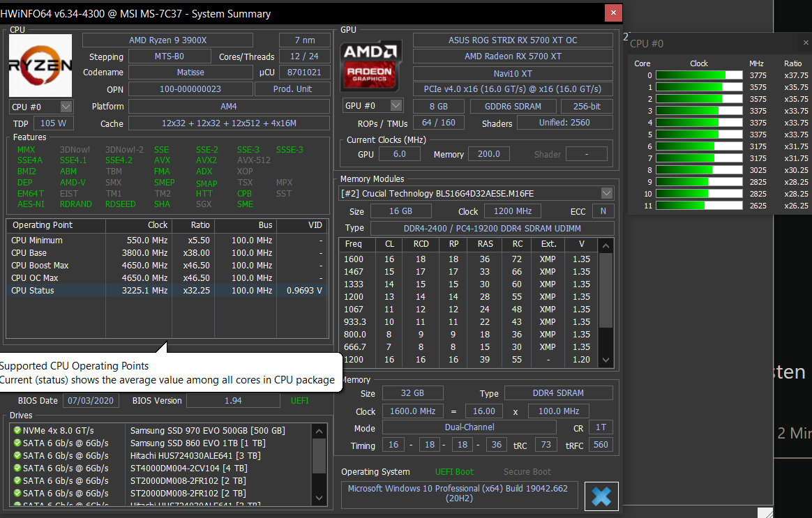Close the CPU #0 clock window
The image size is (812, 518).
[x=806, y=43]
